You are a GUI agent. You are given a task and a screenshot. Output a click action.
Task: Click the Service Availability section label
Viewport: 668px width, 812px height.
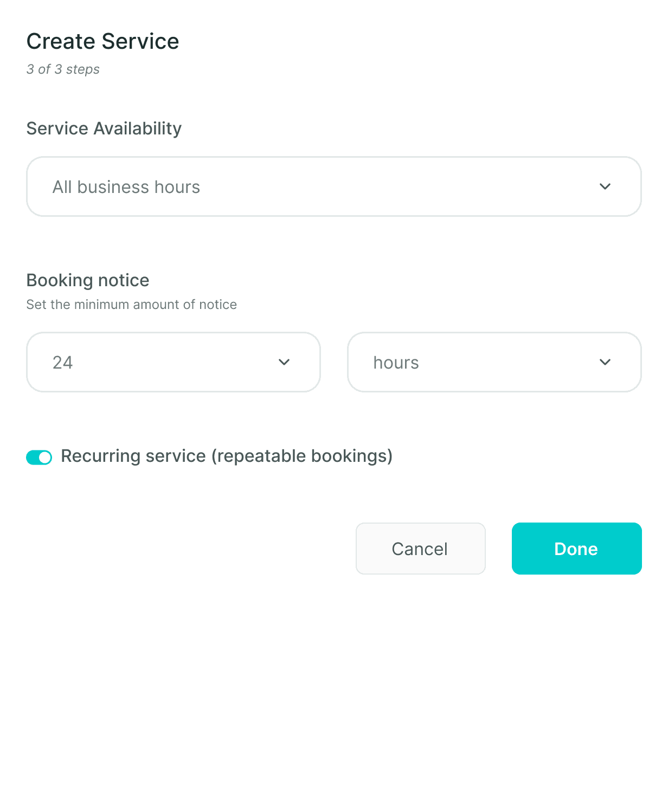(104, 128)
